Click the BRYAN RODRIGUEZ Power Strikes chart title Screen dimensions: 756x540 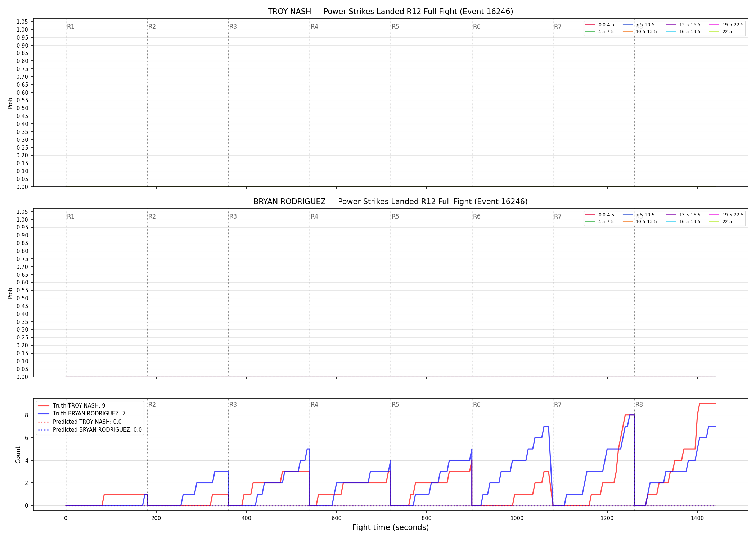[390, 202]
